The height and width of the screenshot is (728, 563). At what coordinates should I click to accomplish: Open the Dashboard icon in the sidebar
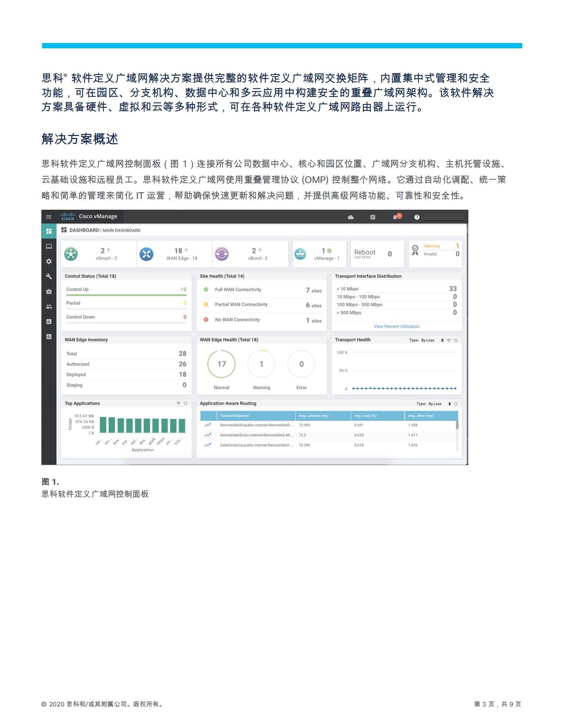[49, 231]
